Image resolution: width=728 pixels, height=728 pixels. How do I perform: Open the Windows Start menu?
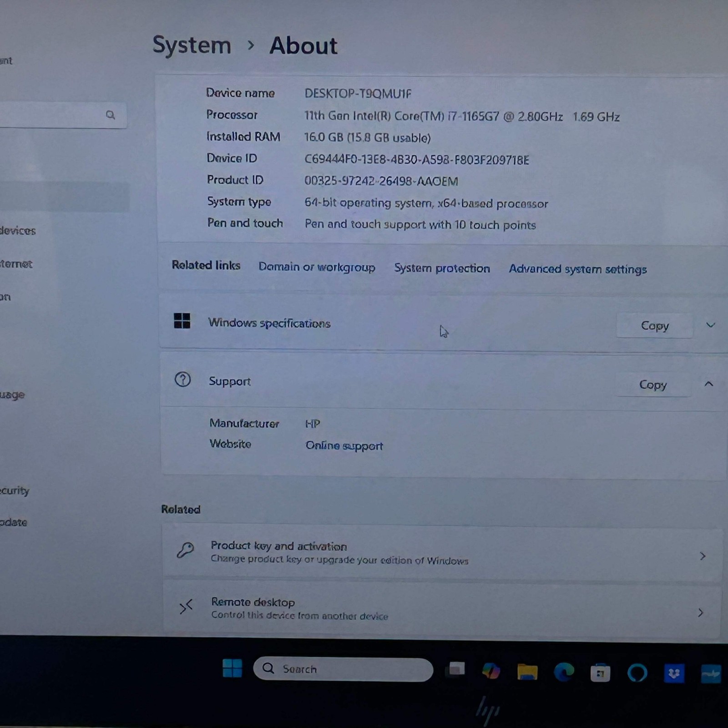[232, 668]
